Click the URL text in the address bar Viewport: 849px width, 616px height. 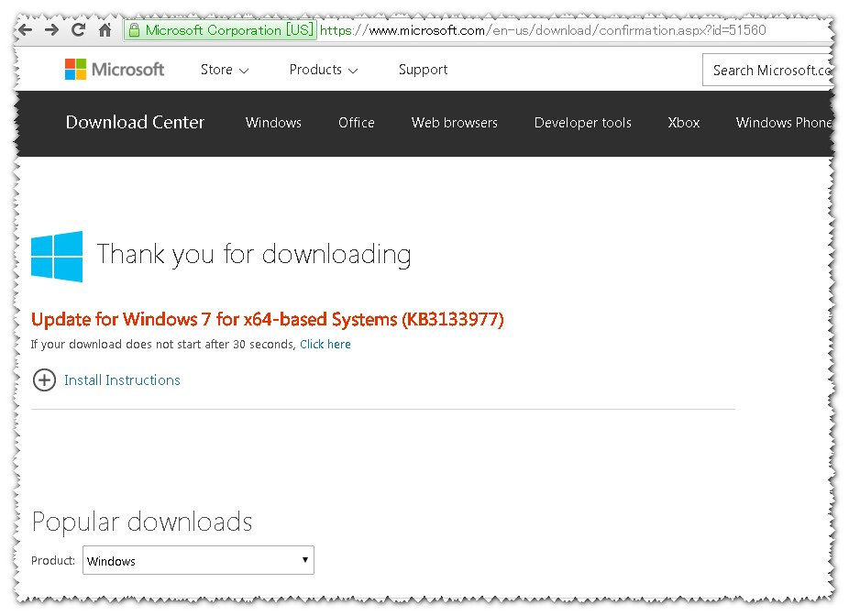pyautogui.click(x=543, y=30)
